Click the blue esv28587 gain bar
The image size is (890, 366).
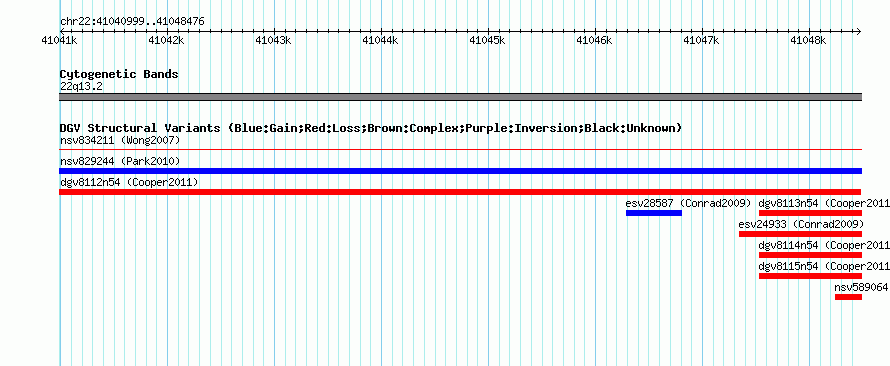click(654, 213)
